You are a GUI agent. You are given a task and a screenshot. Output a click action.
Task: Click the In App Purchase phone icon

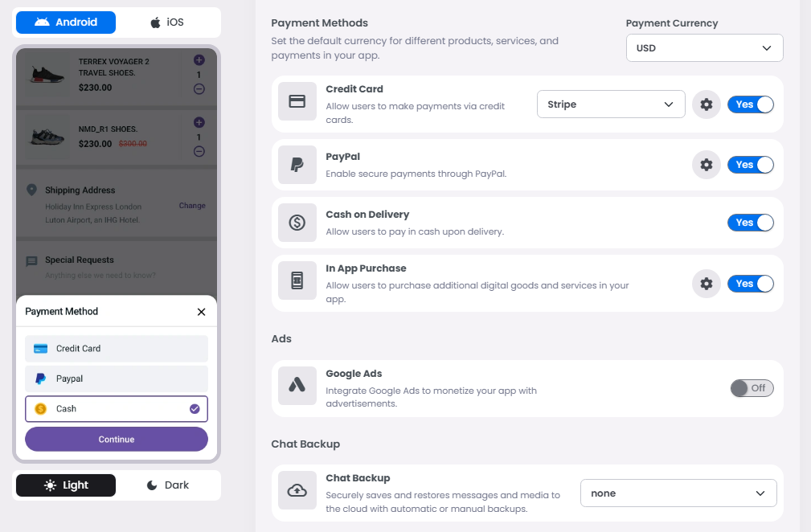(297, 281)
